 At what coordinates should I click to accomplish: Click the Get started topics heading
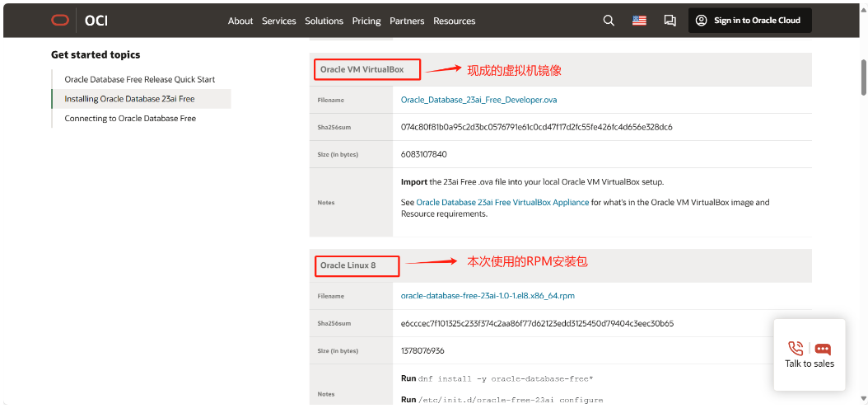point(96,55)
